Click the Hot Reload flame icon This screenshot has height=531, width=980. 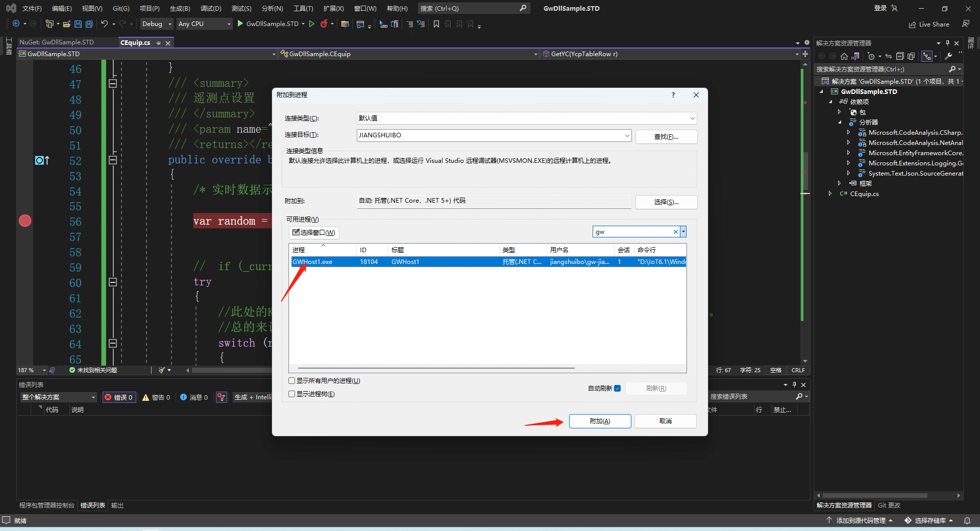[x=324, y=24]
